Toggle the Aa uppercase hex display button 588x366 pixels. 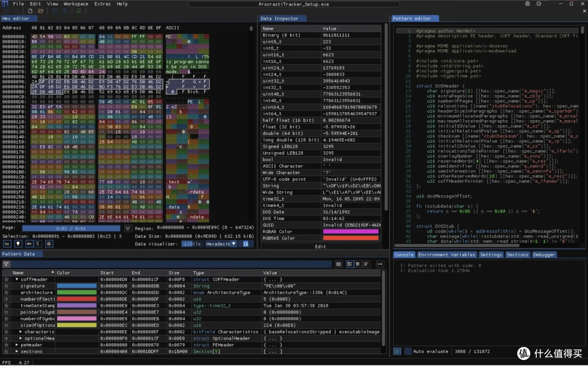pos(7,244)
